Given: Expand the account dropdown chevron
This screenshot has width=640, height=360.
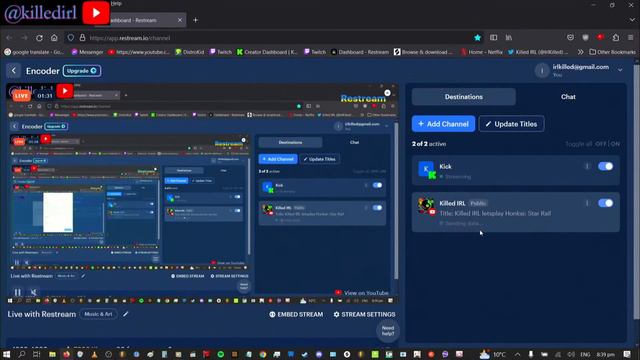Looking at the screenshot, I should pos(620,70).
